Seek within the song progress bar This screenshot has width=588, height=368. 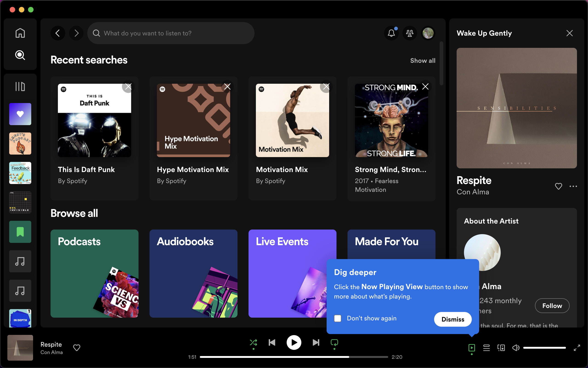(294, 357)
